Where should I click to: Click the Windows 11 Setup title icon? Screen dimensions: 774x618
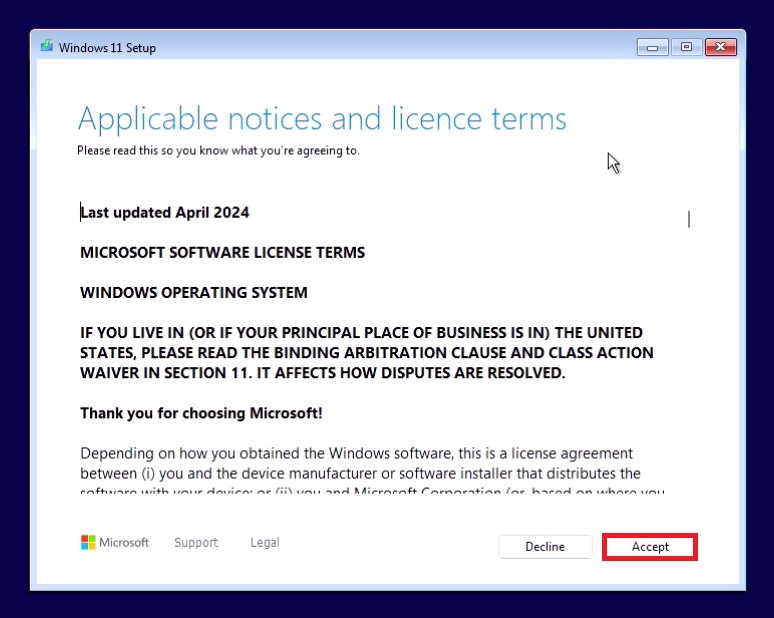click(47, 46)
